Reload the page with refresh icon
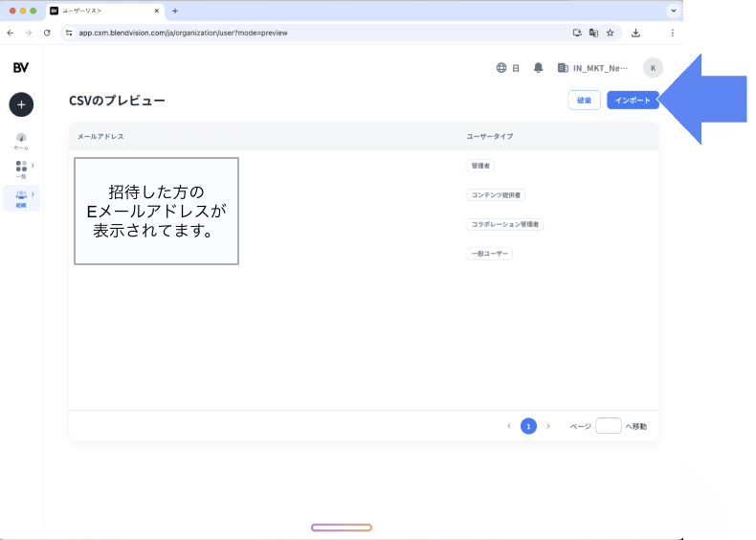 click(47, 33)
